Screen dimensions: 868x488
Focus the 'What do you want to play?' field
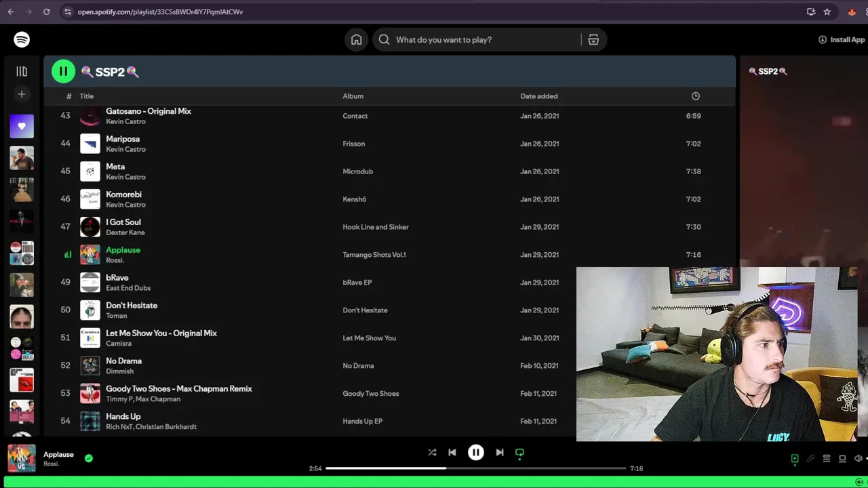click(443, 39)
